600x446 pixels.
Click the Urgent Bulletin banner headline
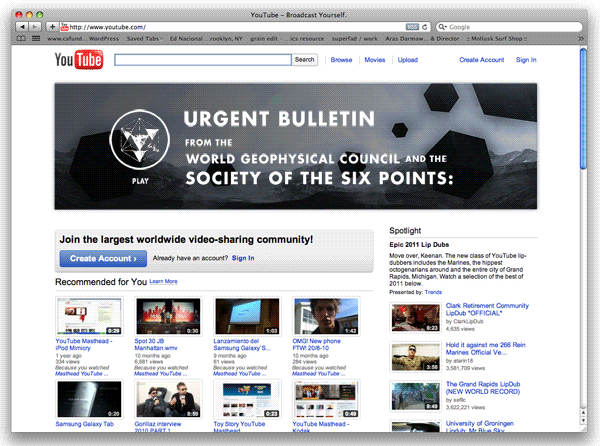pyautogui.click(x=279, y=119)
